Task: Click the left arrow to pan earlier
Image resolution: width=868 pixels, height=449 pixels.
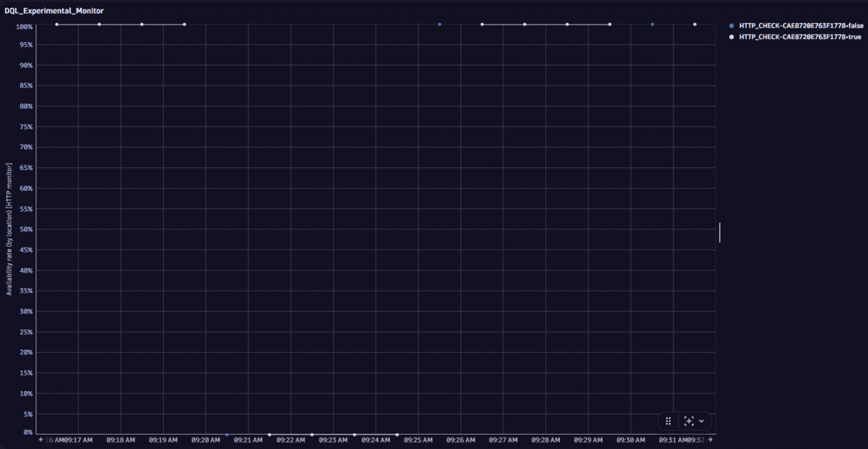Action: coord(43,439)
